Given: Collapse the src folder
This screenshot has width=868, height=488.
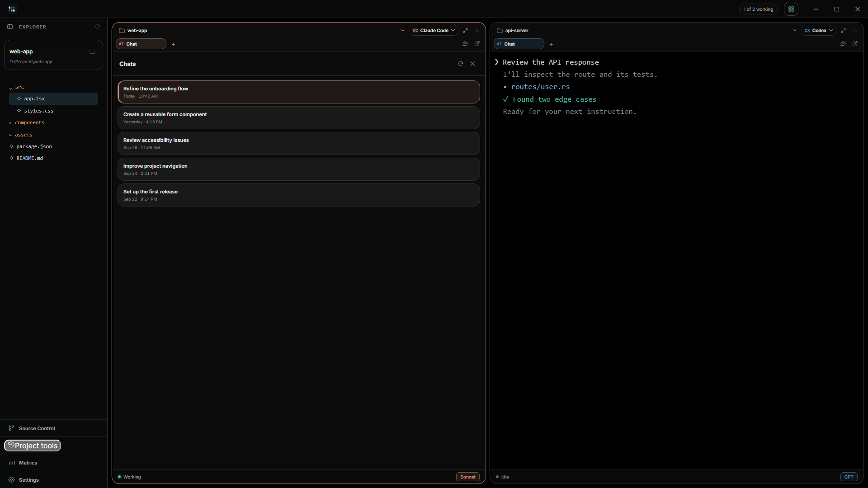Looking at the screenshot, I should [x=16, y=87].
